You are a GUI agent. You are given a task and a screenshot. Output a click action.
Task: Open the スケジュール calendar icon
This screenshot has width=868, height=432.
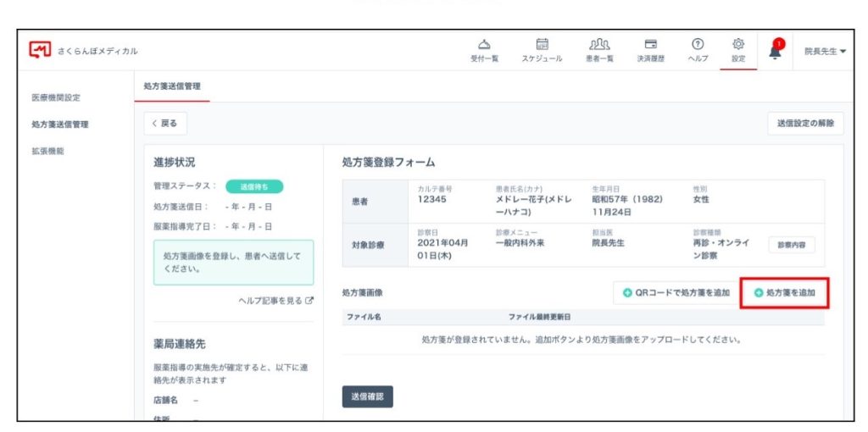click(542, 45)
